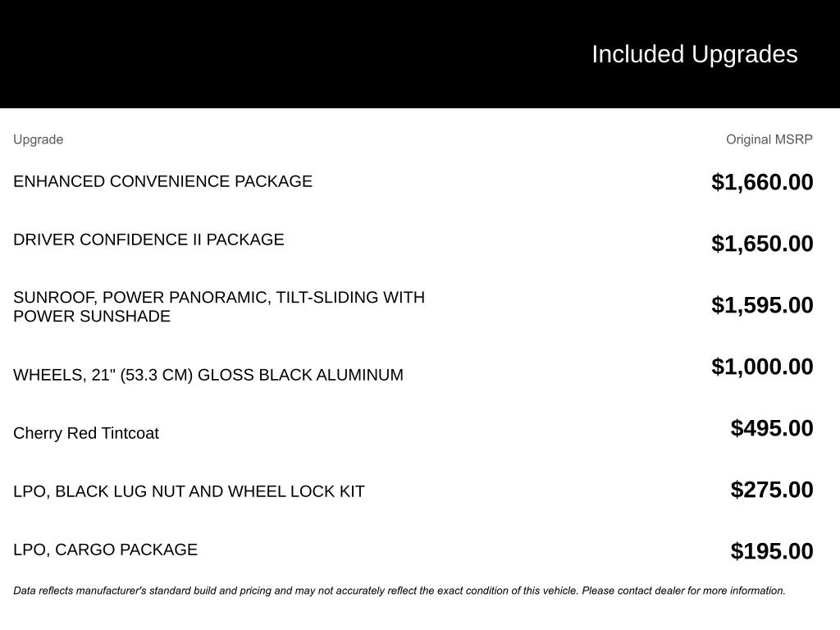This screenshot has height=630, width=840.
Task: Click "Please contact dealer for more information" text
Action: [x=683, y=591]
